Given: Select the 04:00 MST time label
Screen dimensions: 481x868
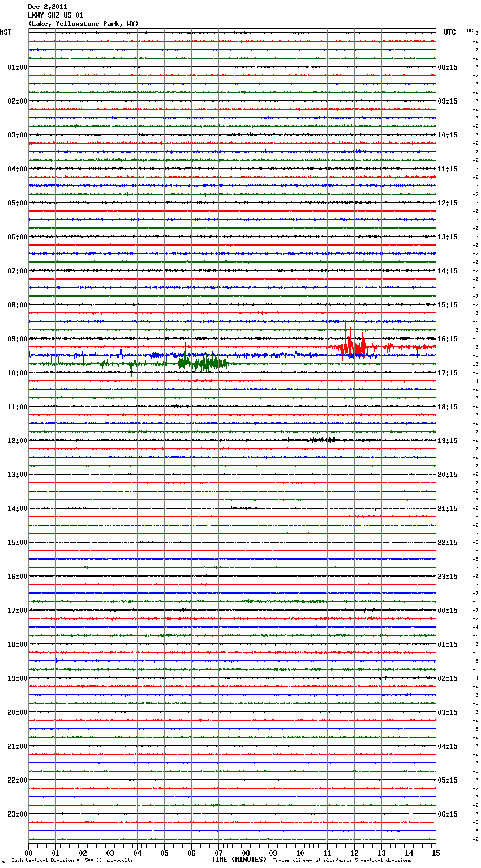Looking at the screenshot, I should point(17,169).
